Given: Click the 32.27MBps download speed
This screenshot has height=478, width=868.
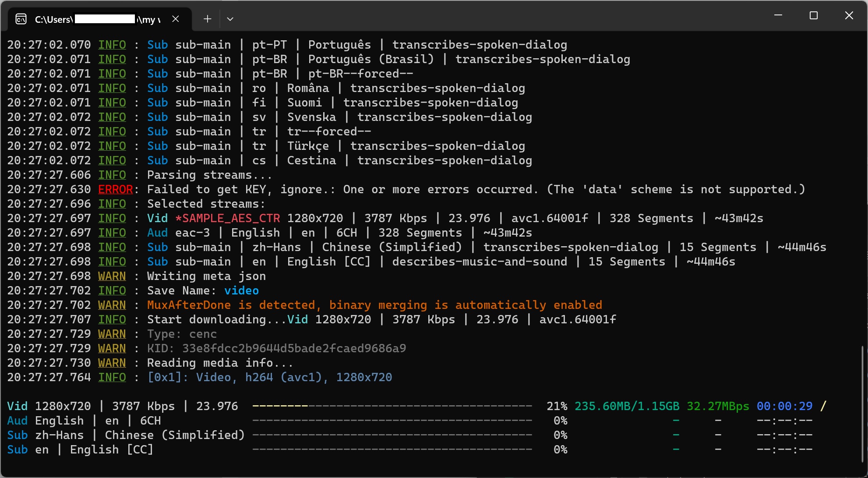Looking at the screenshot, I should click(717, 406).
